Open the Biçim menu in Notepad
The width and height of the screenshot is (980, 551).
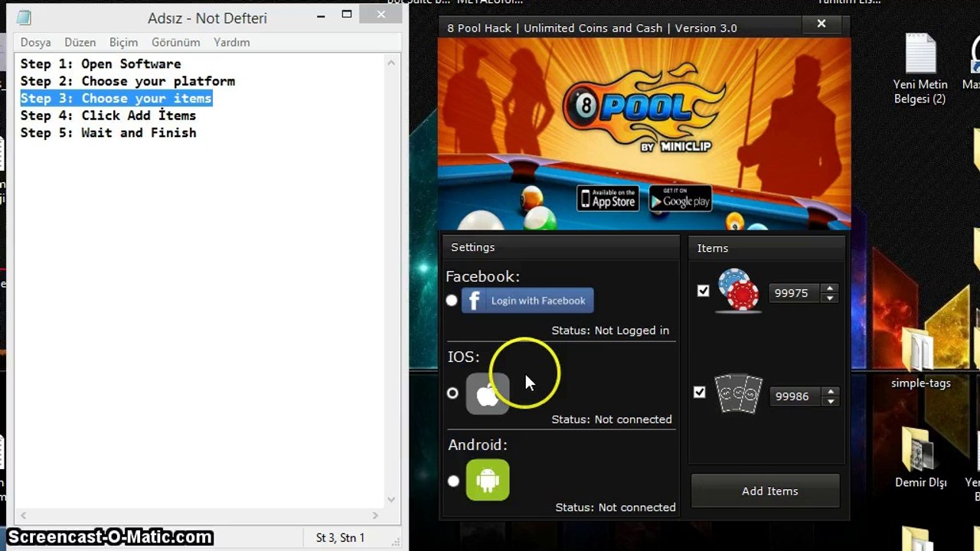click(x=123, y=42)
